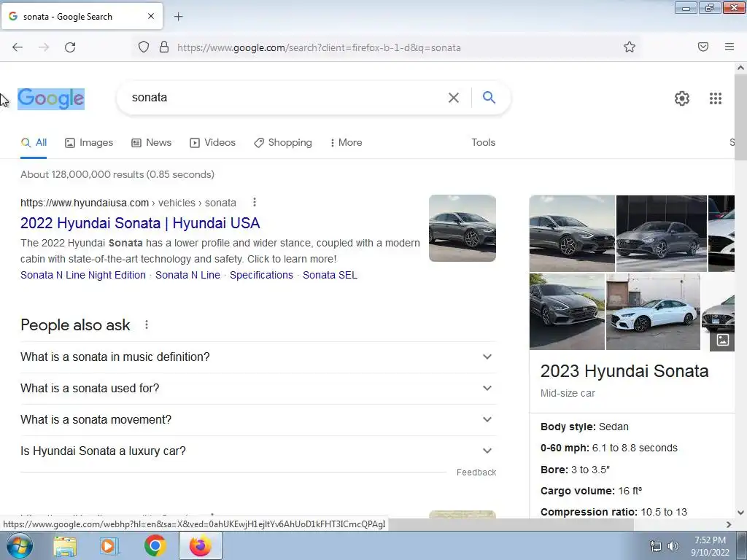
Task: Open the gray Sonata thumbnail beside first result
Action: point(462,228)
